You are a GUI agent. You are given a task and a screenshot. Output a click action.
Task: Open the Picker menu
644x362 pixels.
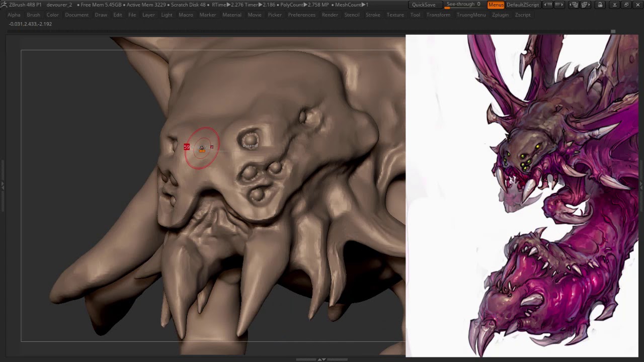point(275,15)
